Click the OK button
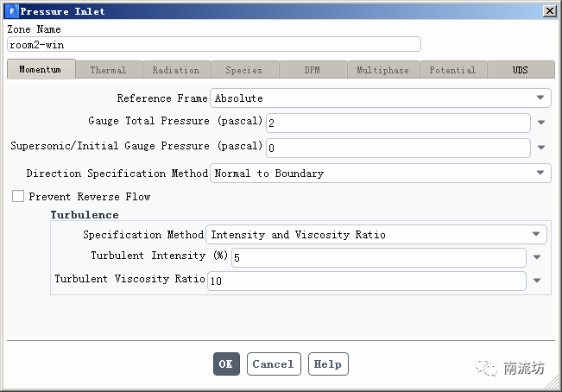The image size is (562, 392). click(x=226, y=364)
